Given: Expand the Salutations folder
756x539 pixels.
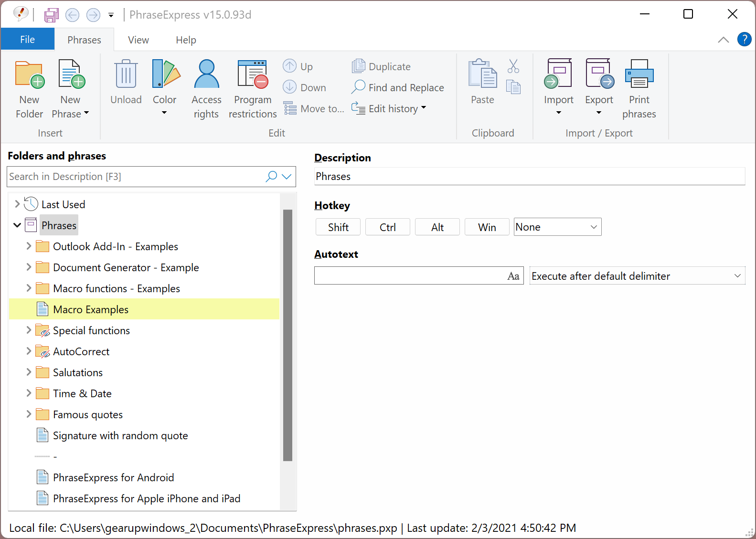Looking at the screenshot, I should point(29,372).
